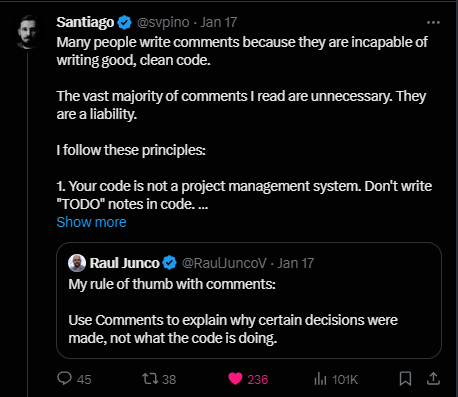Open Santiago's profile picture
The height and width of the screenshot is (397, 458).
pyautogui.click(x=28, y=32)
